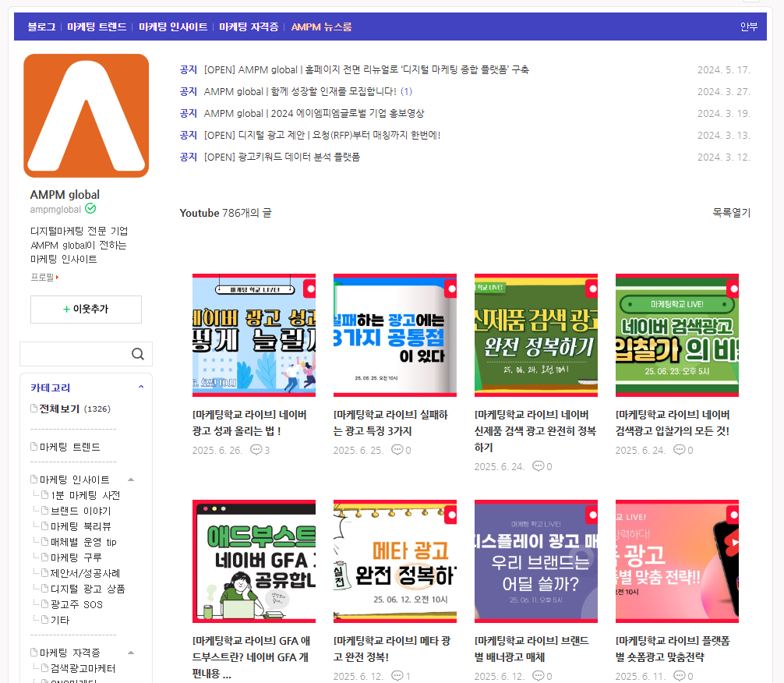Select 마케팅 북리뷰 category
The height and width of the screenshot is (683, 784).
click(x=81, y=526)
